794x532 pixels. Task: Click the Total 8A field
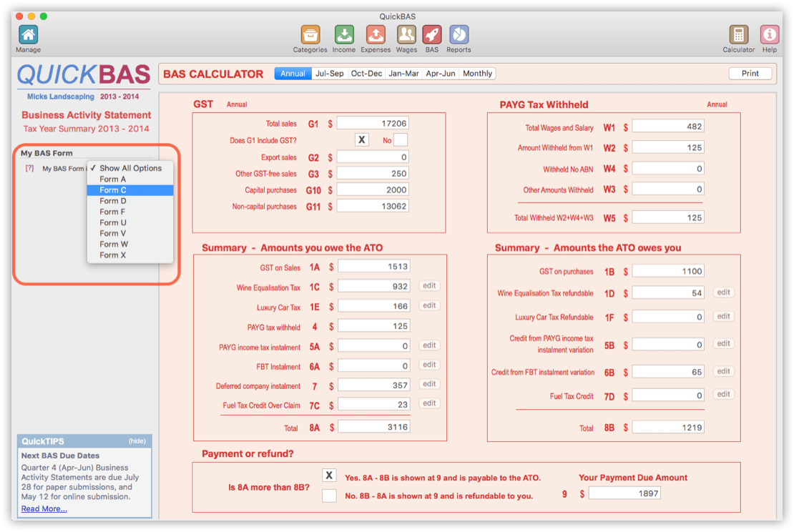tap(374, 427)
